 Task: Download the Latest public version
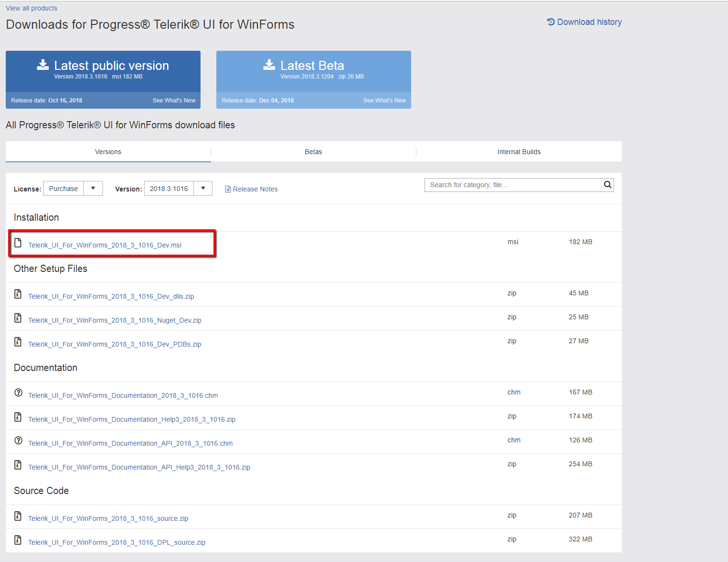pyautogui.click(x=103, y=71)
